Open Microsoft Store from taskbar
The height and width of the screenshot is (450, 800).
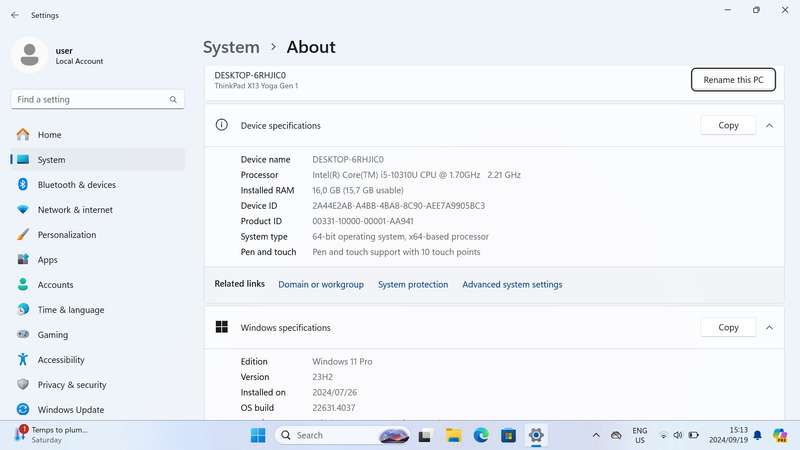508,435
